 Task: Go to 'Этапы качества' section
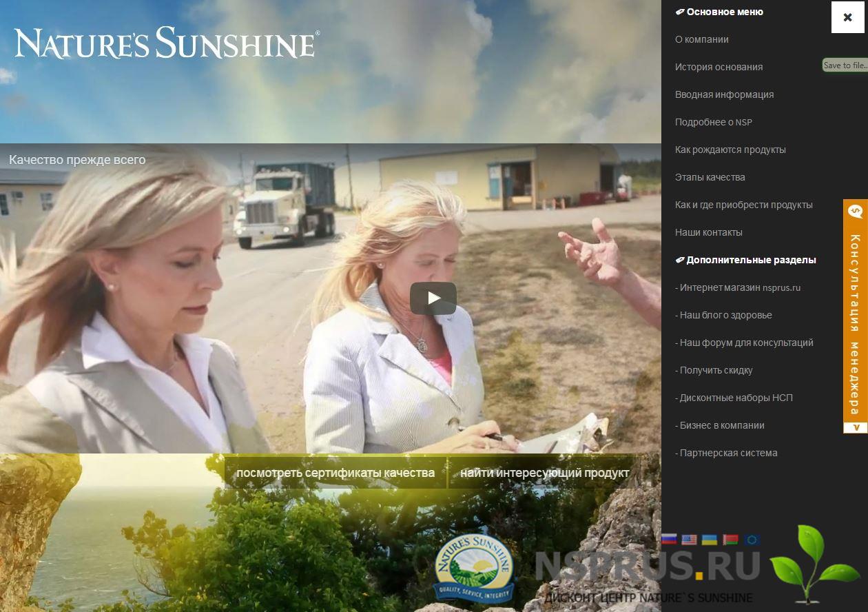(x=710, y=177)
